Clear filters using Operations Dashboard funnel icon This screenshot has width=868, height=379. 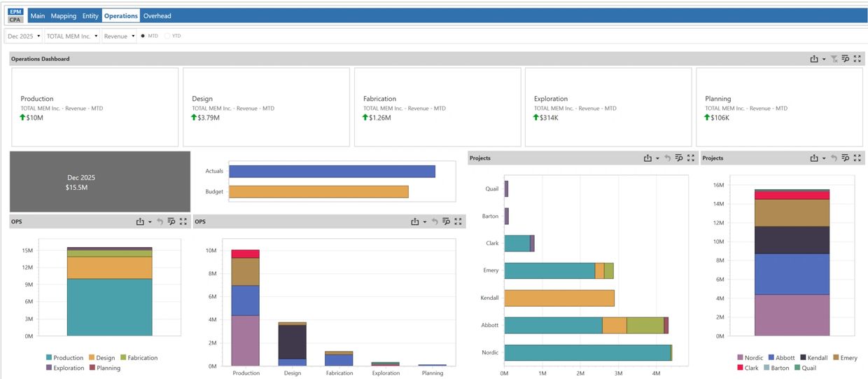(834, 59)
